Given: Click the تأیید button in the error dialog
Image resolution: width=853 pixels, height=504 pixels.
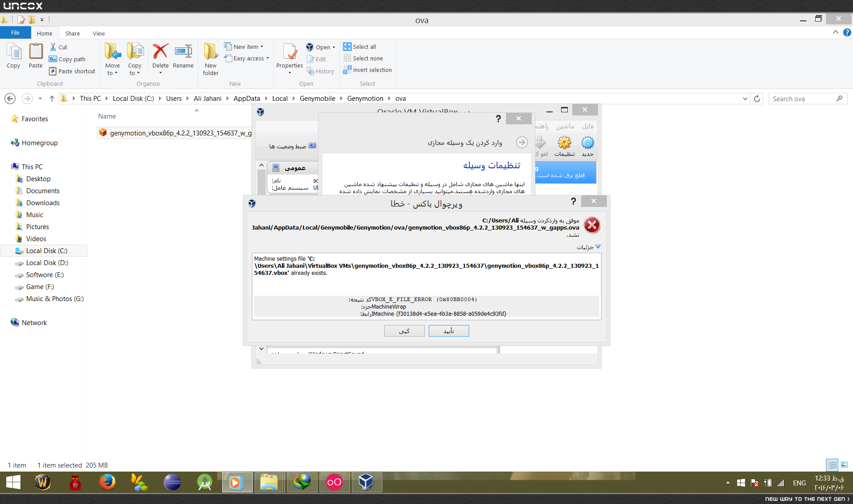Looking at the screenshot, I should pyautogui.click(x=449, y=331).
